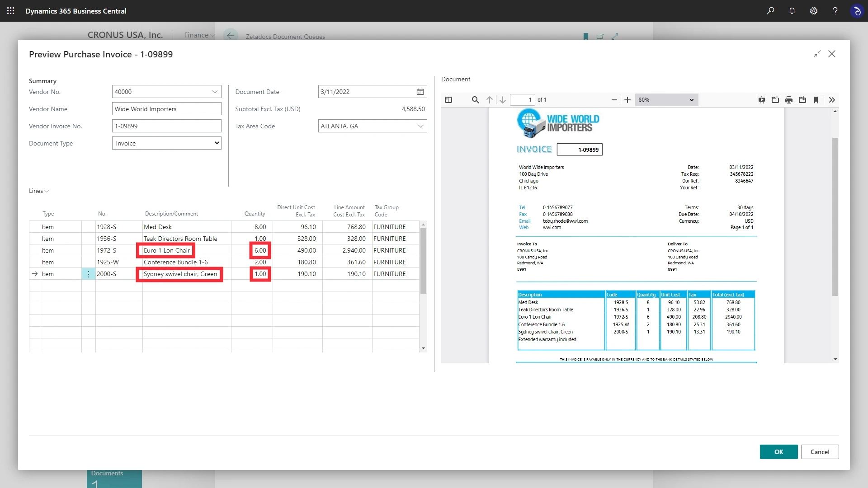Open the PDF zoom level 80% dropdown
The height and width of the screenshot is (488, 868).
[666, 100]
